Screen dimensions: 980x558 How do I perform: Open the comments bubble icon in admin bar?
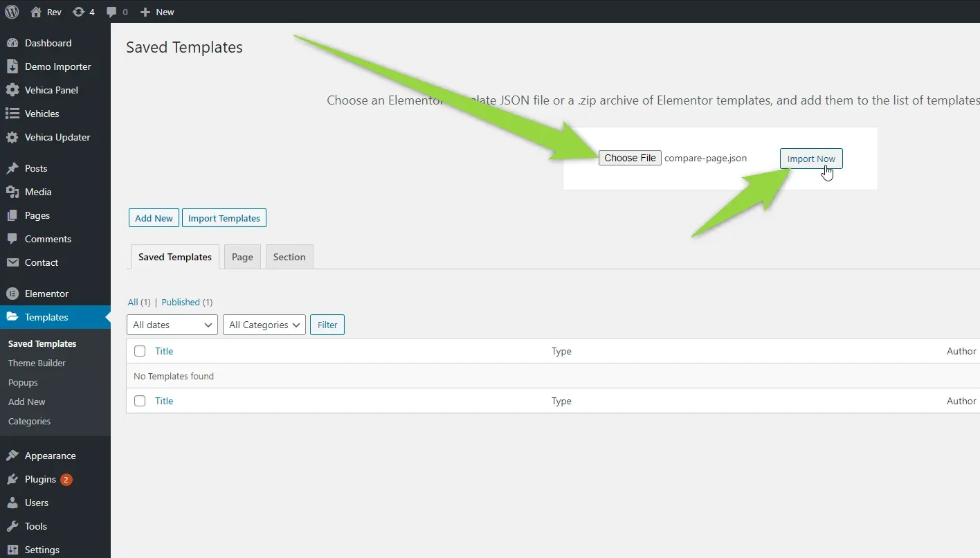pyautogui.click(x=111, y=12)
